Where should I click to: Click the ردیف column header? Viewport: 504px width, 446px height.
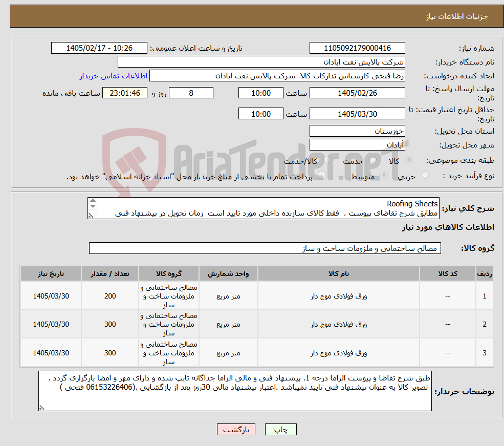(x=485, y=273)
